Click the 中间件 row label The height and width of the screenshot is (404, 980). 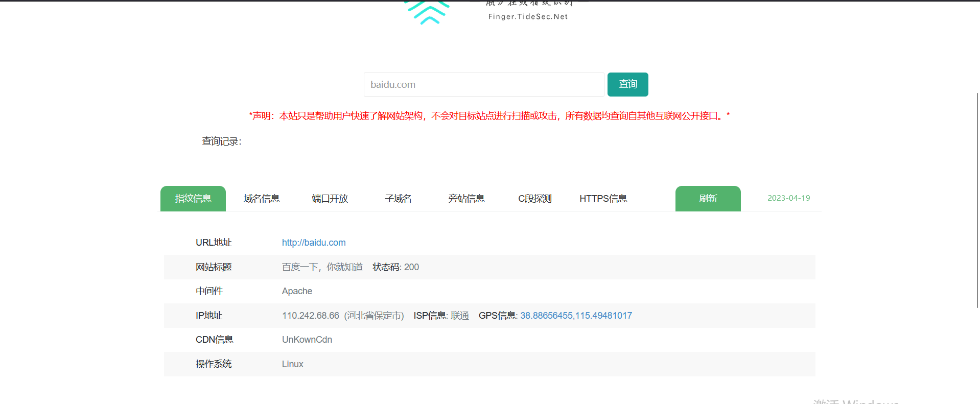209,291
